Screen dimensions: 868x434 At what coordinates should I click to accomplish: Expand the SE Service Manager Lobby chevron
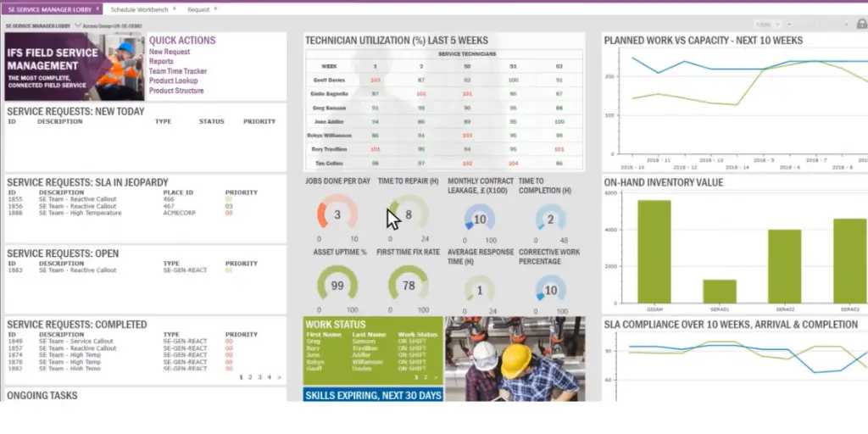coord(78,25)
